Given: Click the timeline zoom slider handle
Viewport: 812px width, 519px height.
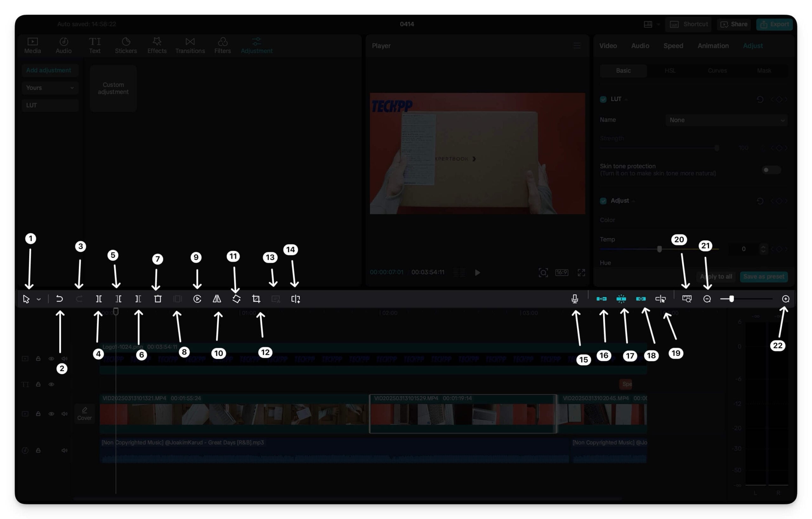Looking at the screenshot, I should tap(731, 299).
